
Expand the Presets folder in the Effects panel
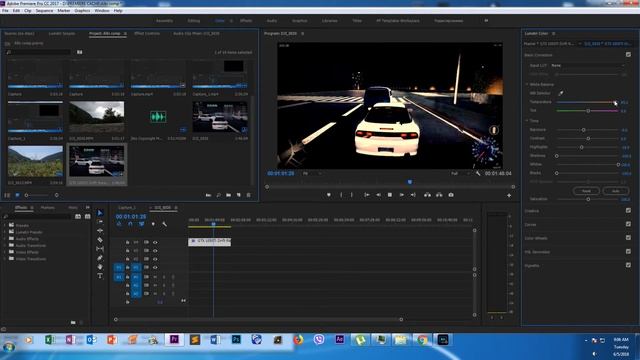(x=5, y=225)
